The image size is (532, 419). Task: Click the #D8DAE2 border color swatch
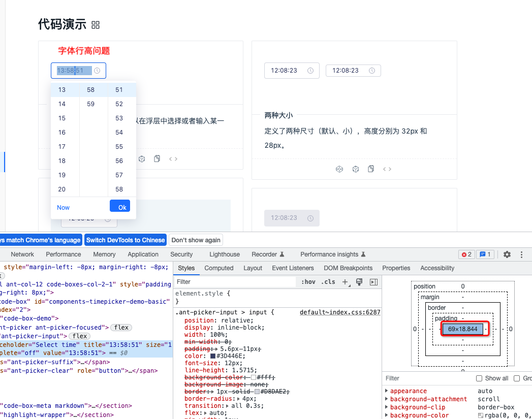[x=257, y=392]
